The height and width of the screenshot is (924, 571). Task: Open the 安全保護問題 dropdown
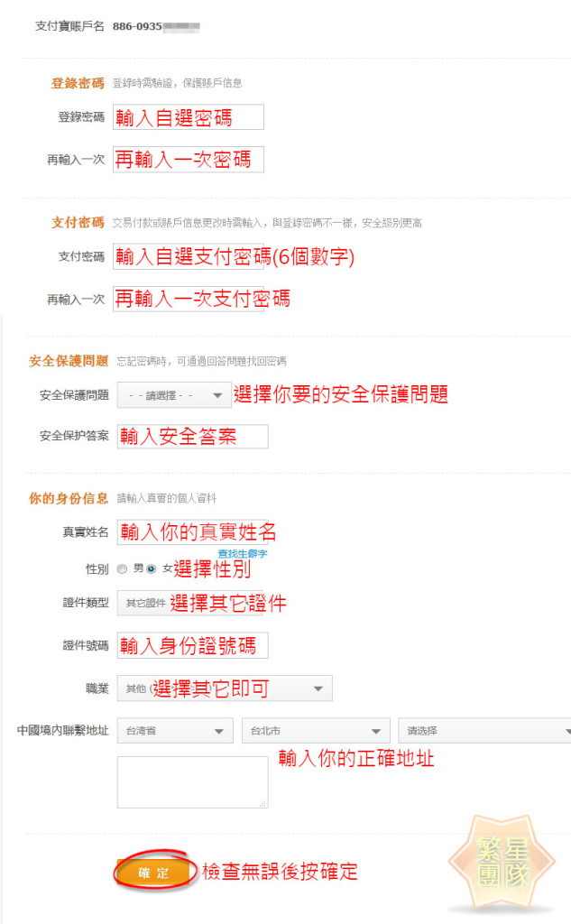(x=174, y=395)
